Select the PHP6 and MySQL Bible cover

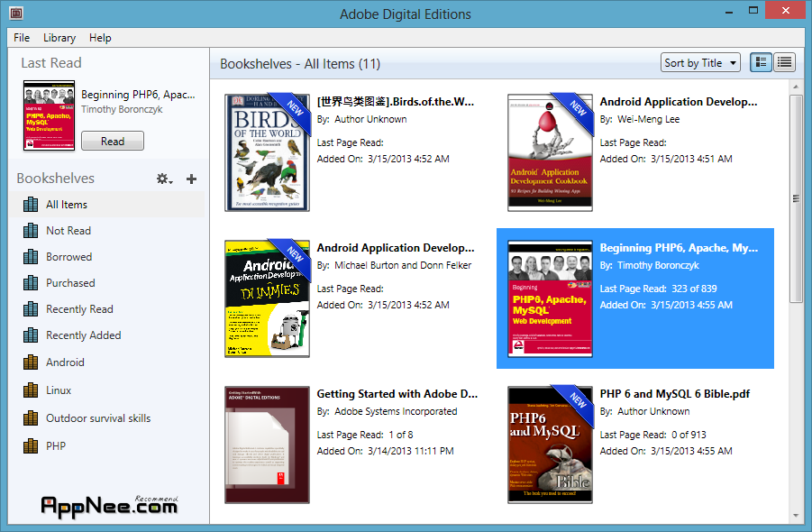(x=550, y=445)
